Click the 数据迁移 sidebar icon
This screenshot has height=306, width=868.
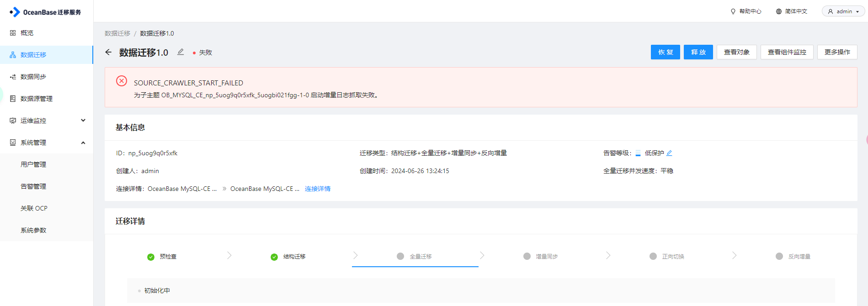point(13,55)
